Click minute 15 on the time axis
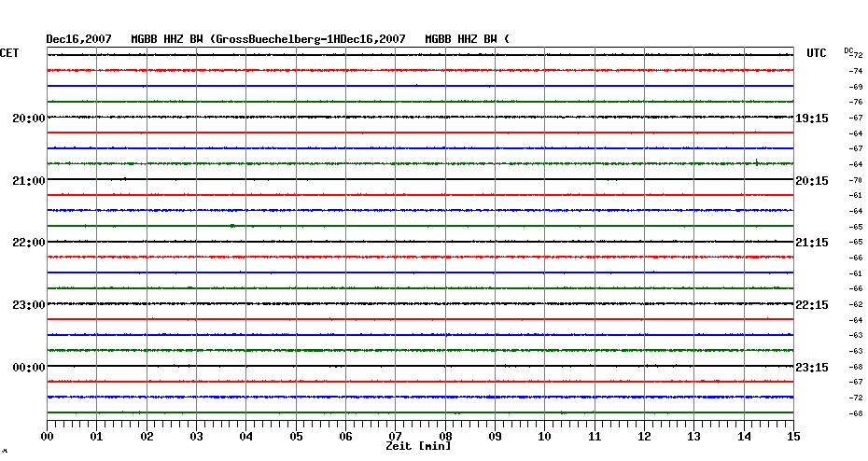This screenshot has width=868, height=461. point(794,437)
